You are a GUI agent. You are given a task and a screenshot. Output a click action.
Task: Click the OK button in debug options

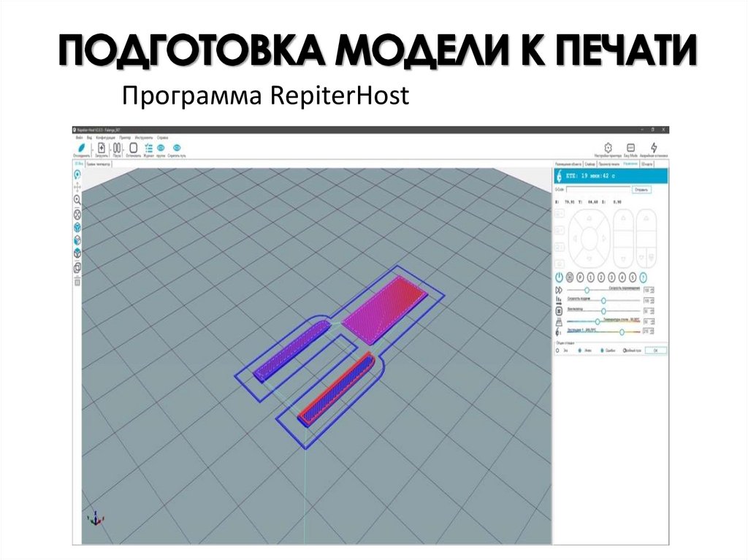click(x=655, y=350)
